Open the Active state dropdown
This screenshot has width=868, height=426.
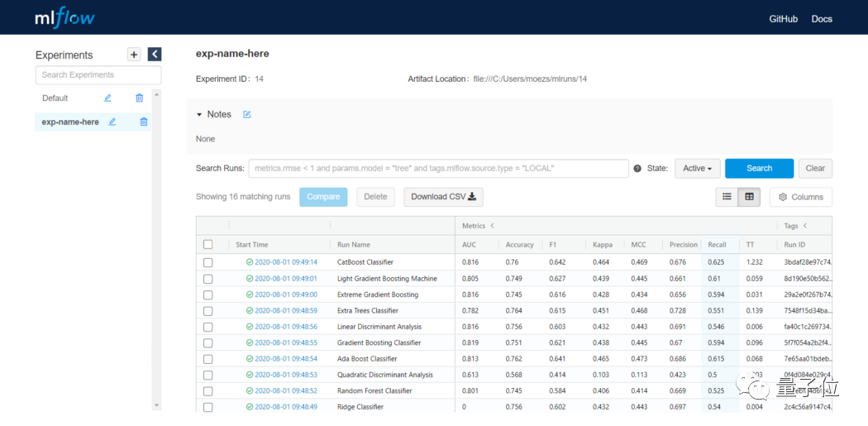(x=698, y=169)
